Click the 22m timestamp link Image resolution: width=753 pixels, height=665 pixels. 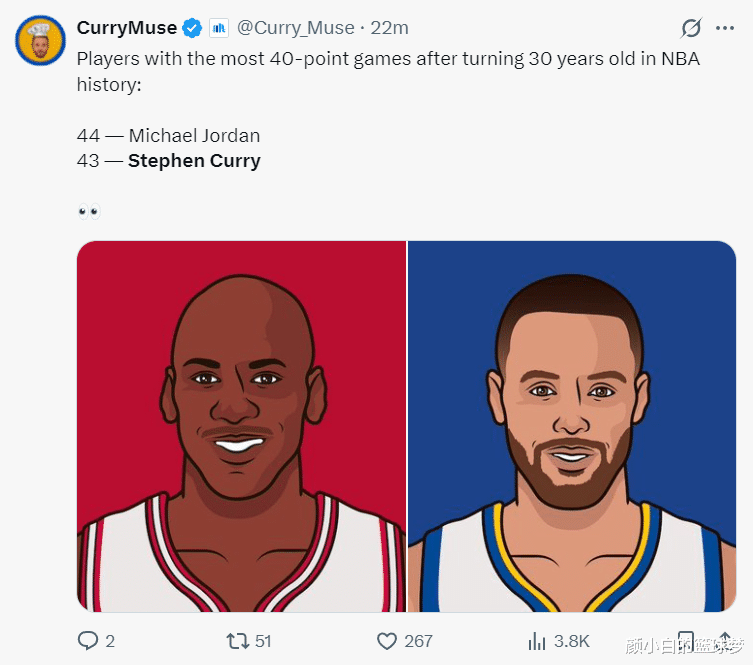click(x=390, y=28)
